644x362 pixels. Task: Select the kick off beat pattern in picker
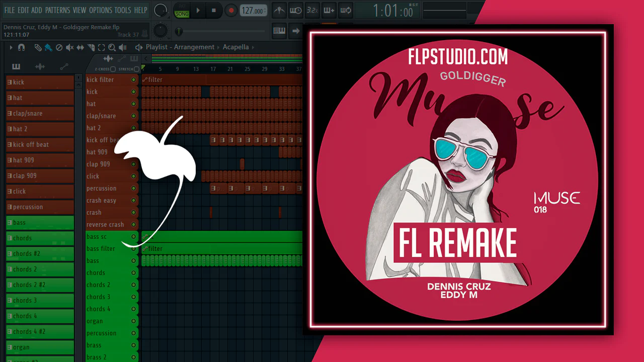click(40, 144)
